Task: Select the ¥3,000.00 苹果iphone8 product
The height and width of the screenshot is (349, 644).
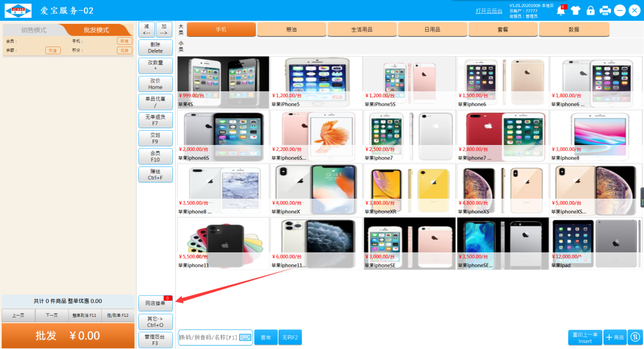Action: pos(596,136)
